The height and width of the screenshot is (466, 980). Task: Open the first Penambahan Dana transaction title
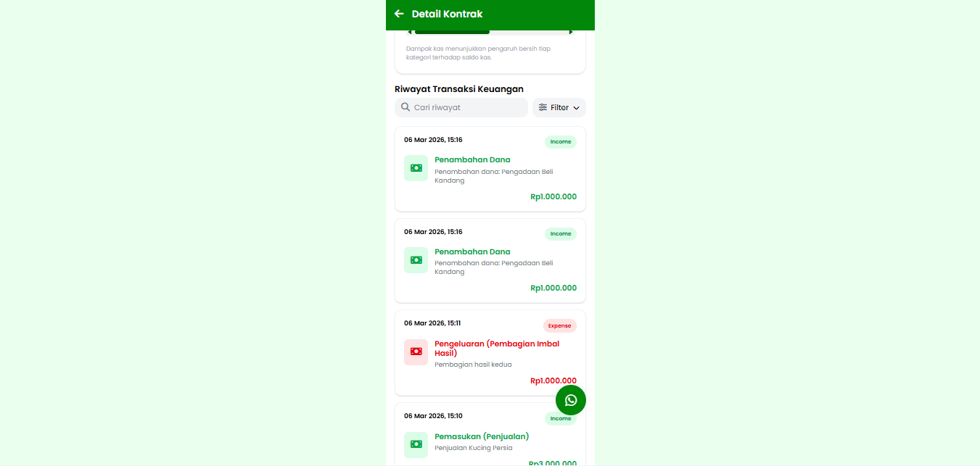pos(472,159)
